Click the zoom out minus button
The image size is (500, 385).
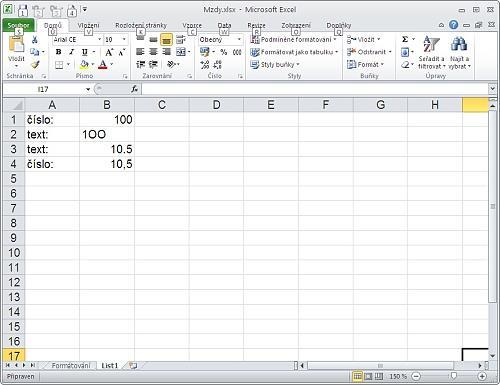[416, 377]
